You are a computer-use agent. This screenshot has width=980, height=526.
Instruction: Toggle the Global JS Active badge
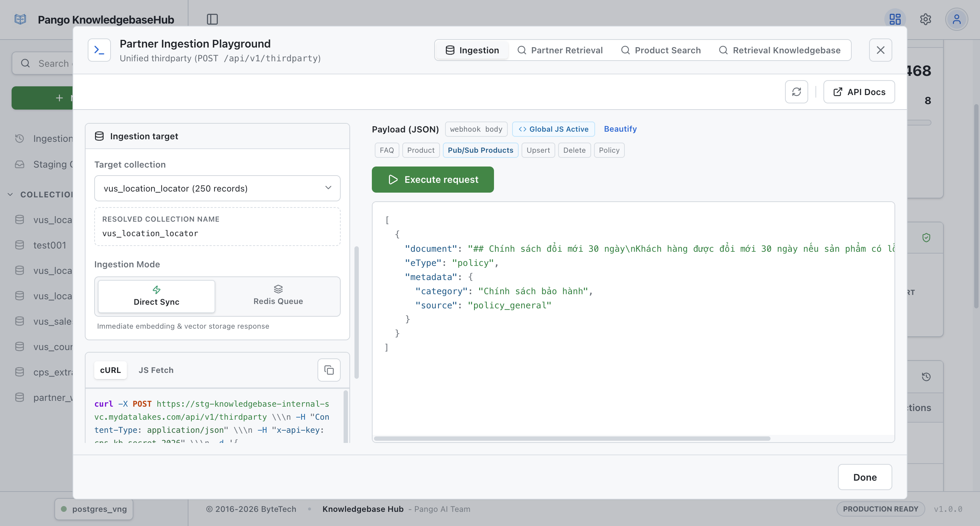pos(553,129)
